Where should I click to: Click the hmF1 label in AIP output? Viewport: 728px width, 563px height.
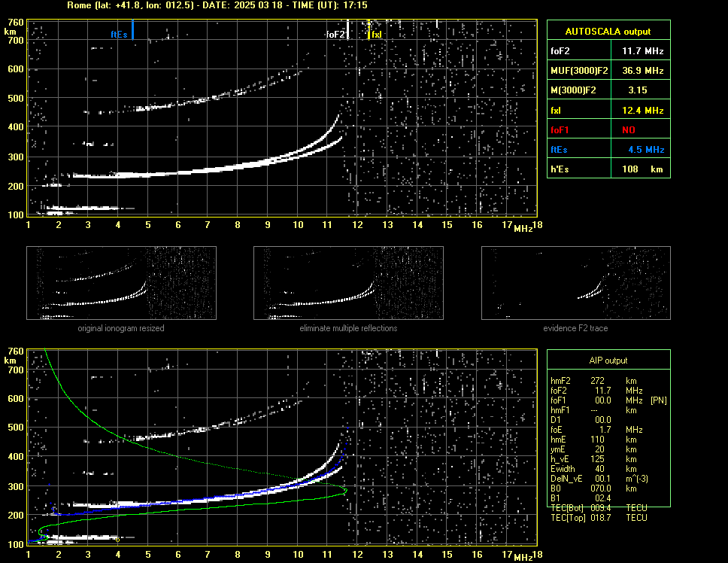tap(560, 410)
